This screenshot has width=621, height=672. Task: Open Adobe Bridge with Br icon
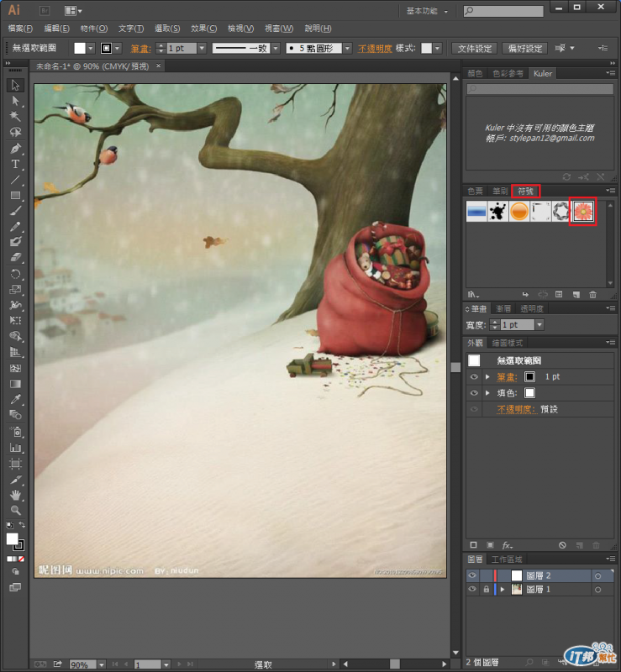tap(45, 10)
